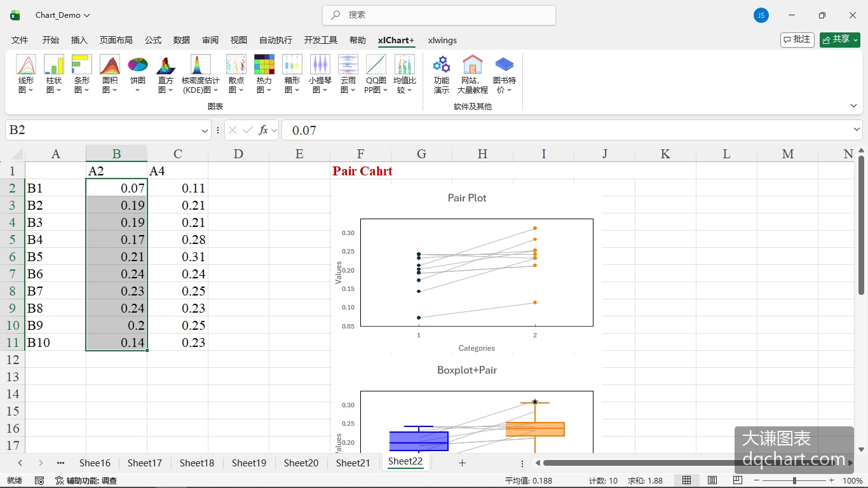Click the zoom in plus button

pos(831,481)
